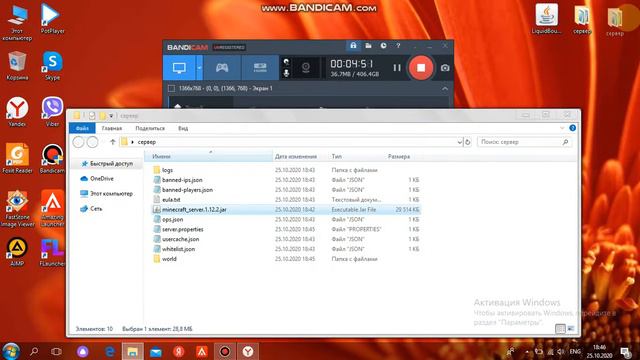Select OneDrive in navigation pane
The height and width of the screenshot is (360, 640).
tap(97, 179)
